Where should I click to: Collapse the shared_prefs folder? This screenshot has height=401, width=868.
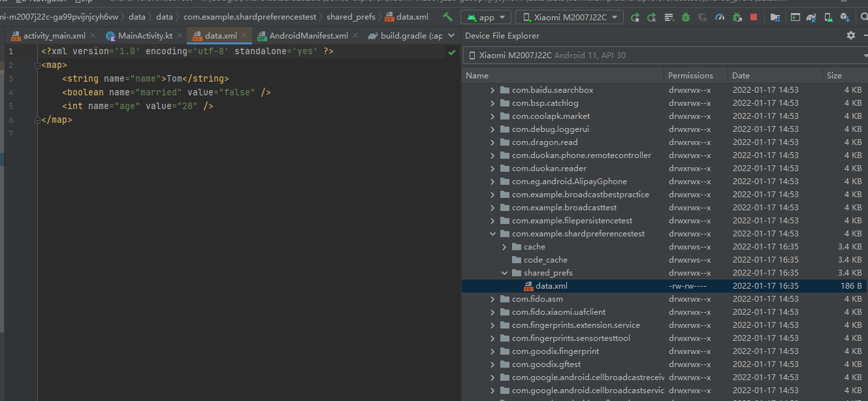[x=504, y=273]
